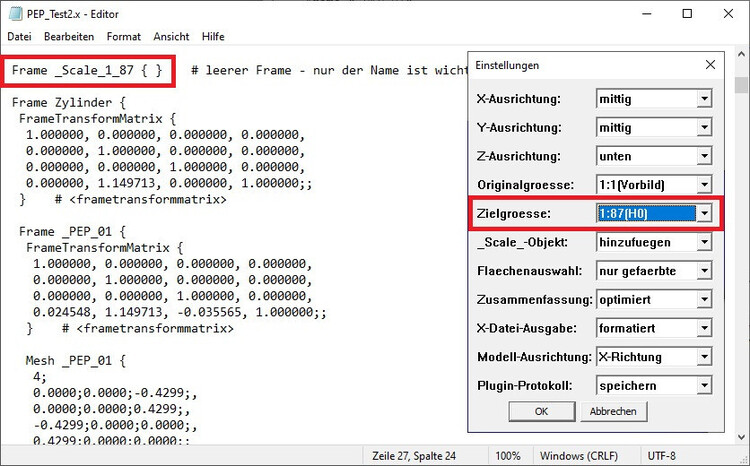This screenshot has width=750, height=466.
Task: Click the editor scrollbar up arrow
Action: coord(741,54)
